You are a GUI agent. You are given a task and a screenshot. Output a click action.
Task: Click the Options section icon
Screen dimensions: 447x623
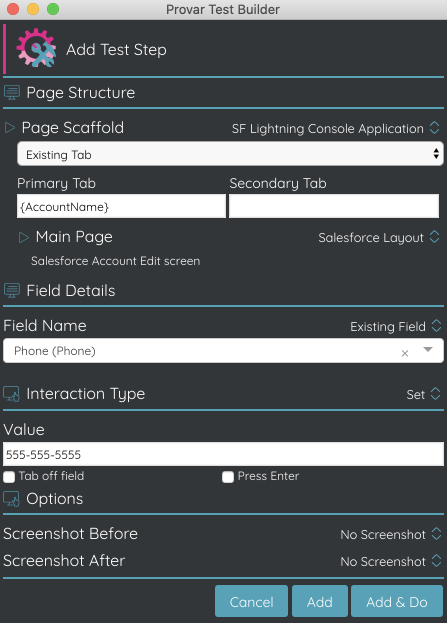pos(12,499)
